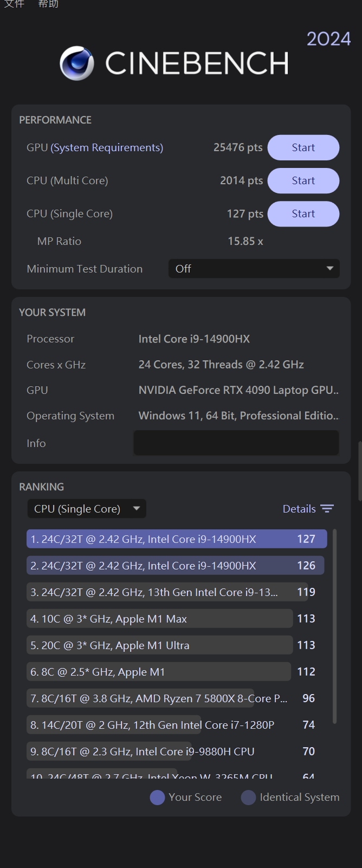
Task: Click the 2024 version label
Action: [x=328, y=39]
